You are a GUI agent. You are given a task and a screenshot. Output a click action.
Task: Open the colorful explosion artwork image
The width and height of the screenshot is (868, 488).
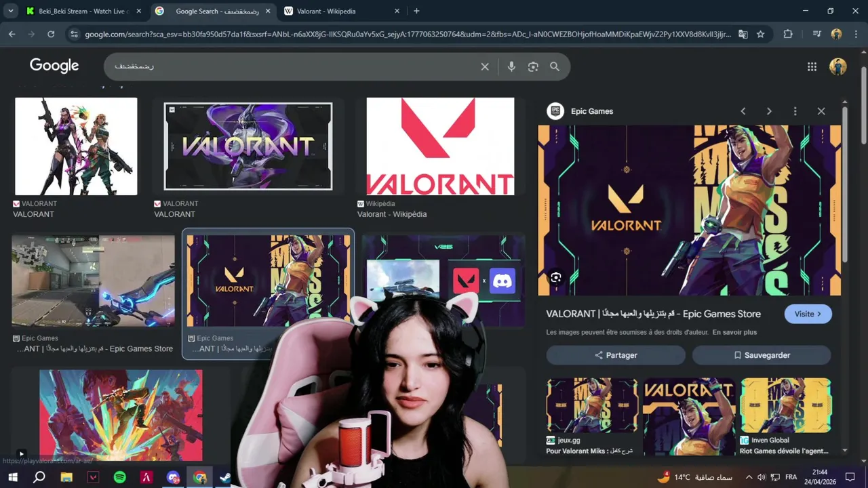click(x=121, y=415)
